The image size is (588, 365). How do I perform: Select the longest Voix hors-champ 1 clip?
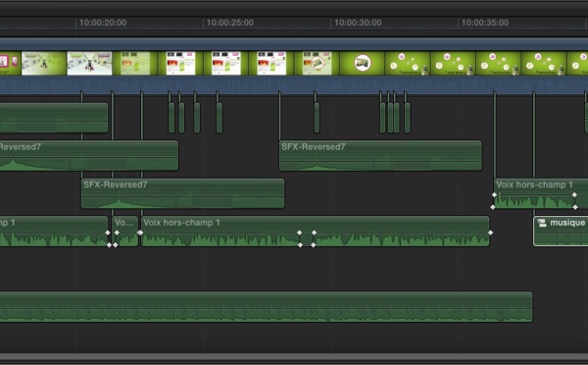coord(315,231)
